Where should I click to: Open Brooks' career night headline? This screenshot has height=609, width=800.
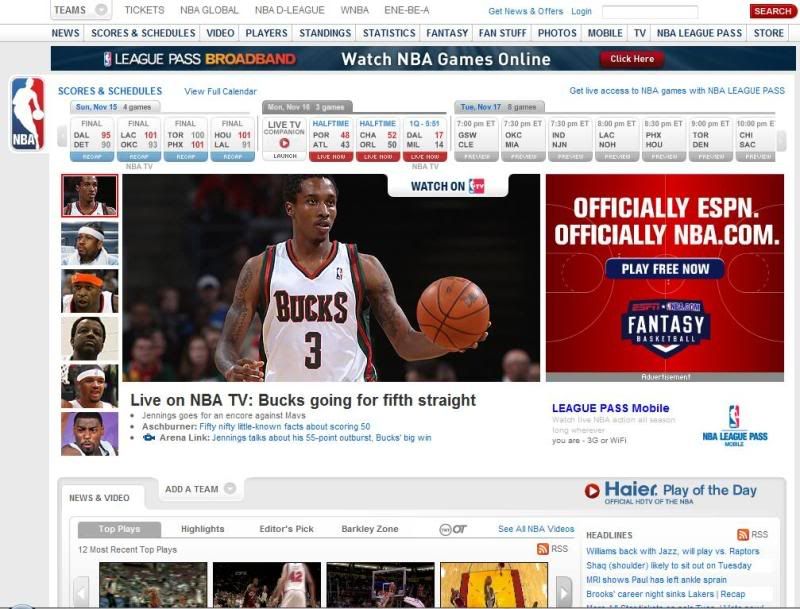665,594
